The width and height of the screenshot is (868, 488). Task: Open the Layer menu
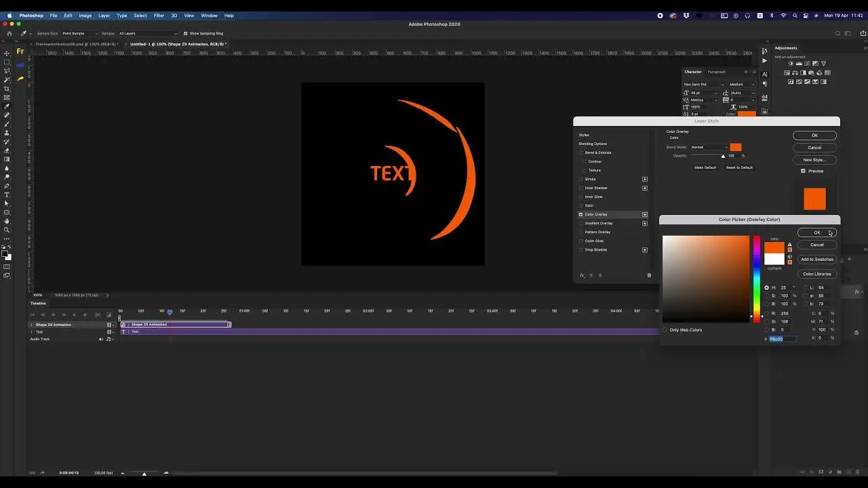(104, 15)
